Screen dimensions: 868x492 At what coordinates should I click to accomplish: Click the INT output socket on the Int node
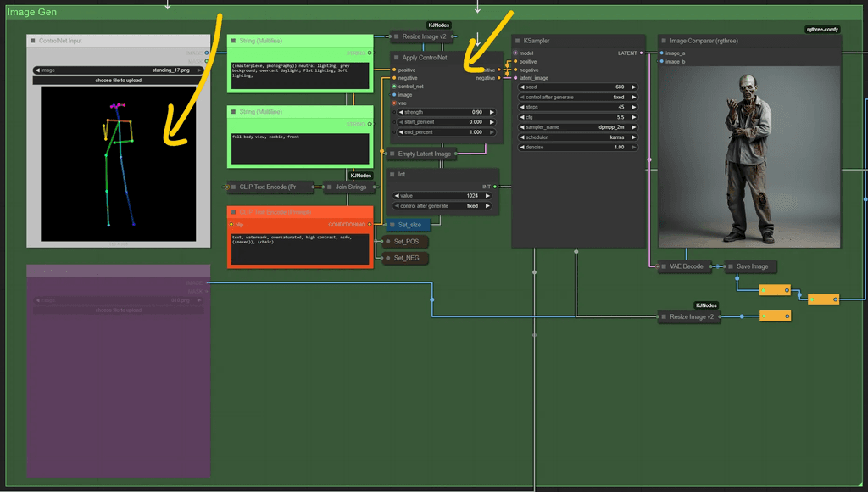click(x=495, y=187)
